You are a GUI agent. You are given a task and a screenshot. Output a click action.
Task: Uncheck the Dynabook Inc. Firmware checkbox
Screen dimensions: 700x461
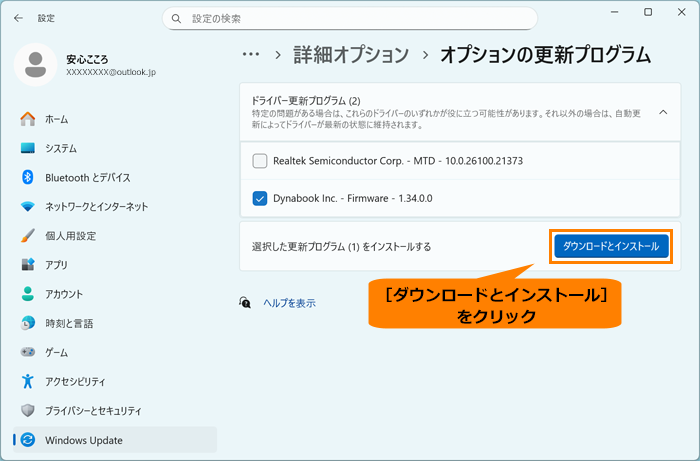tap(260, 198)
